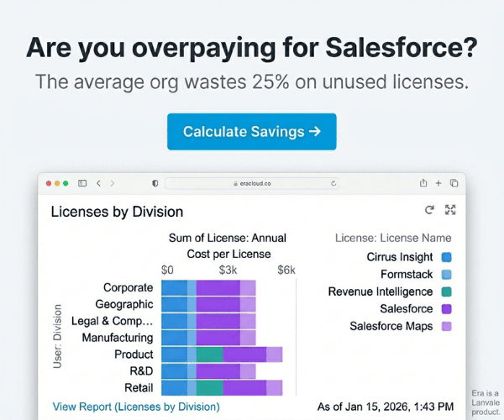This screenshot has width=504, height=420.
Task: Add a new browser tab
Action: 438,183
